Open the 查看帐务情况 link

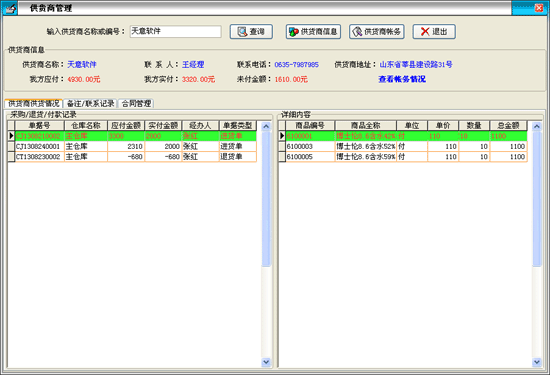pos(402,79)
